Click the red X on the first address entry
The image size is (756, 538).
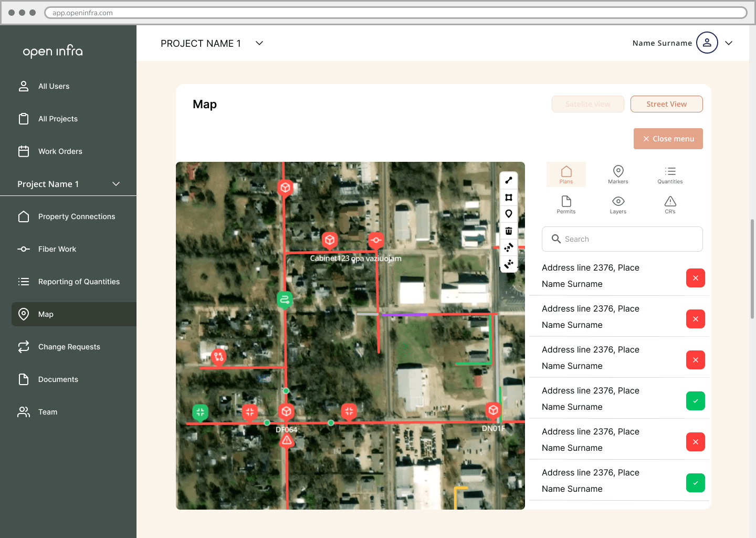point(695,278)
